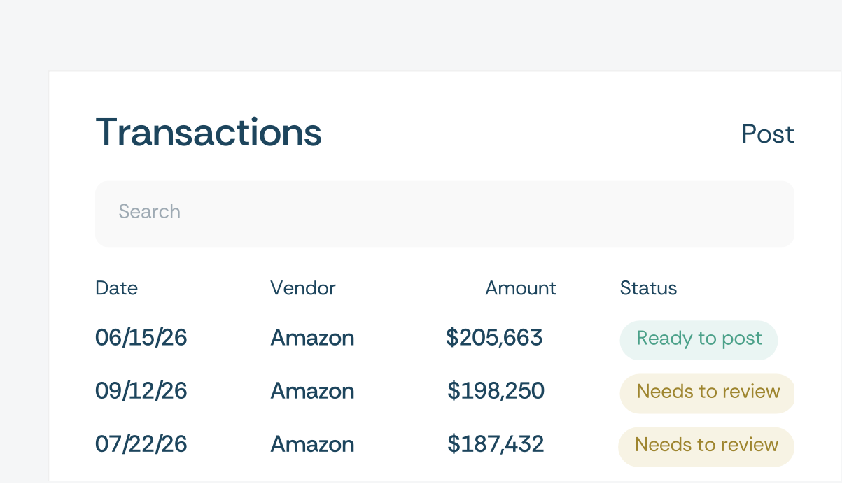Sort by the Amount column header
This screenshot has width=868, height=484.
coord(520,288)
